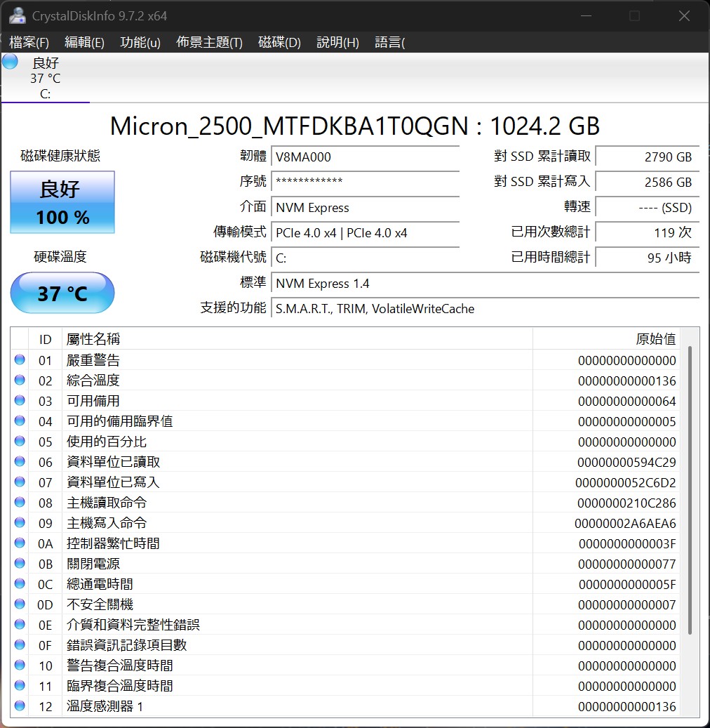Click the status indicator beside 溫度感測器 1
This screenshot has height=728, width=710.
click(x=19, y=706)
